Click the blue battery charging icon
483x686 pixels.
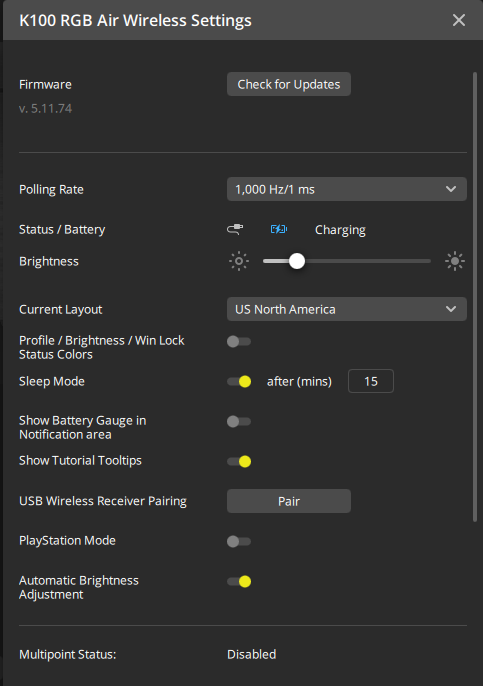click(x=279, y=229)
